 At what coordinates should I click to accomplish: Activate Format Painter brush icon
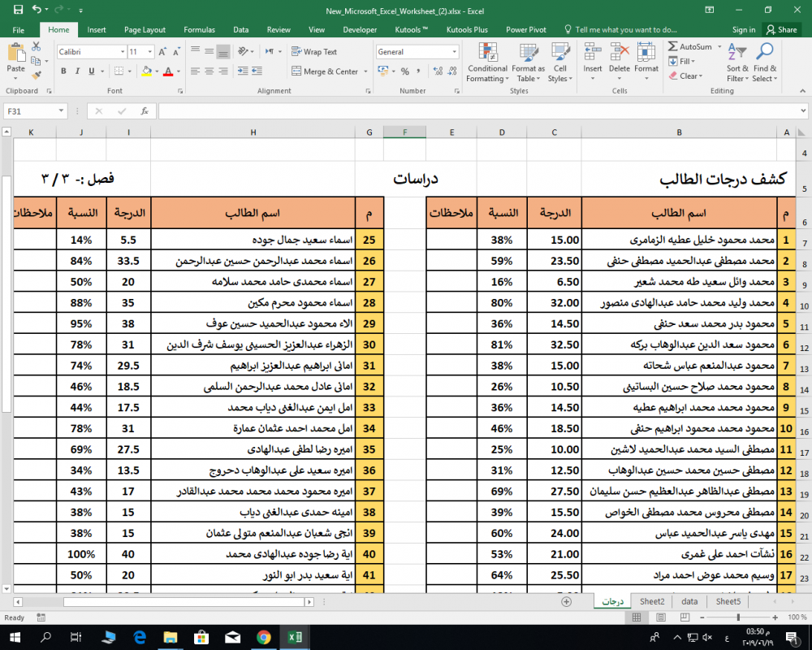(x=36, y=76)
